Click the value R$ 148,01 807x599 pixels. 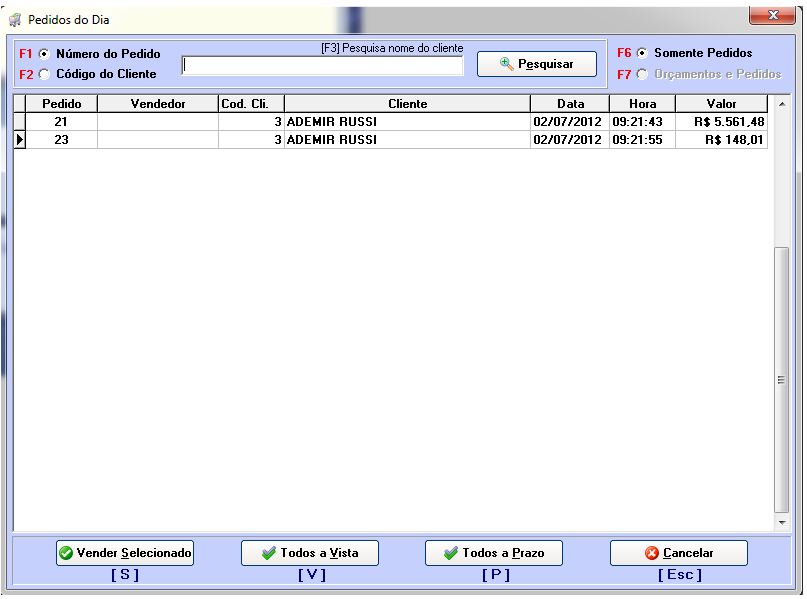tap(722, 140)
